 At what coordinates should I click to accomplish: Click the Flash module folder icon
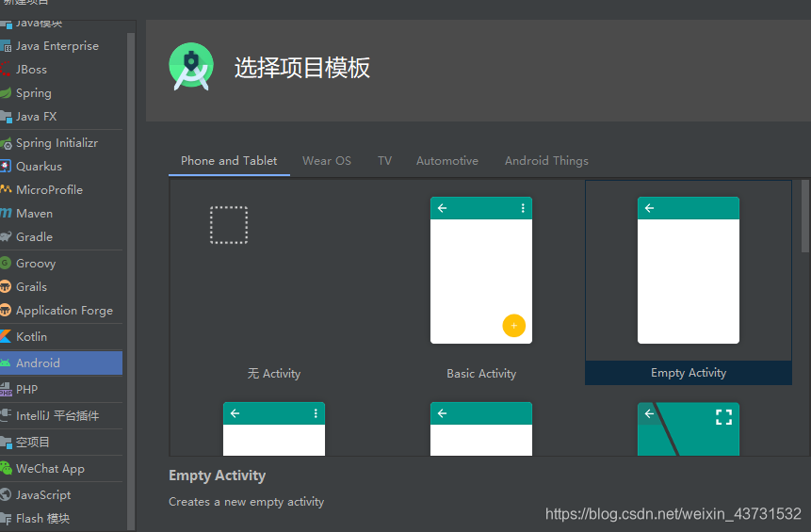coord(5,519)
